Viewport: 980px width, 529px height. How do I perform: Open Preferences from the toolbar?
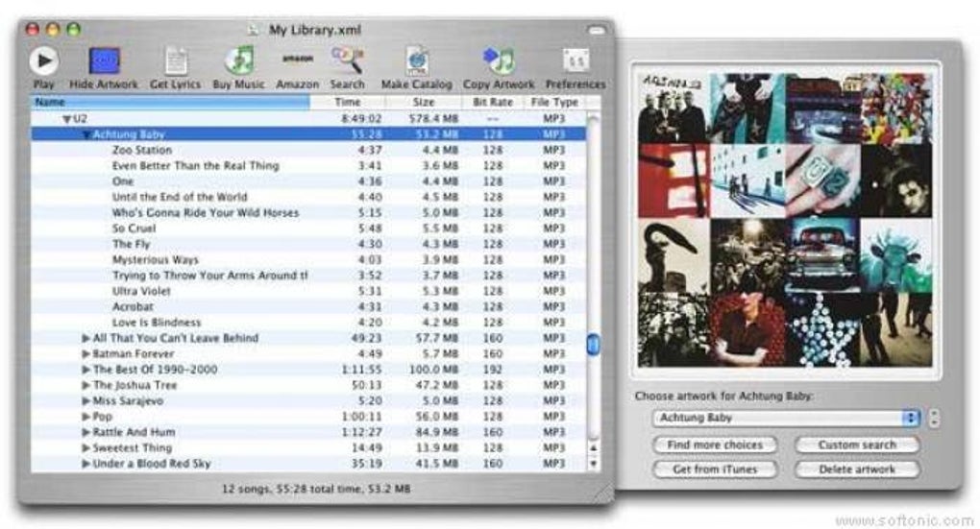[x=576, y=60]
